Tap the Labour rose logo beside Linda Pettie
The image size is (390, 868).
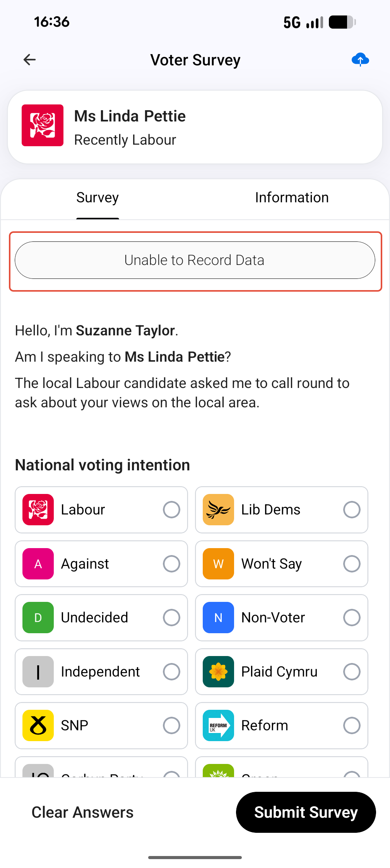click(x=43, y=125)
